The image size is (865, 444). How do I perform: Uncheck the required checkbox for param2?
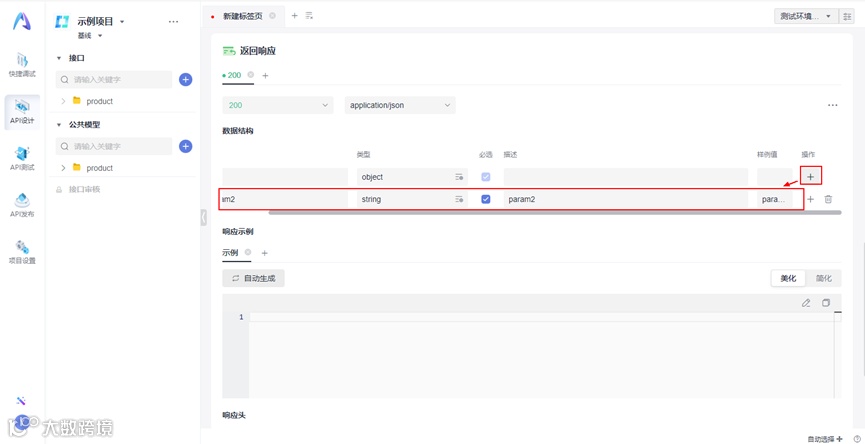click(485, 199)
